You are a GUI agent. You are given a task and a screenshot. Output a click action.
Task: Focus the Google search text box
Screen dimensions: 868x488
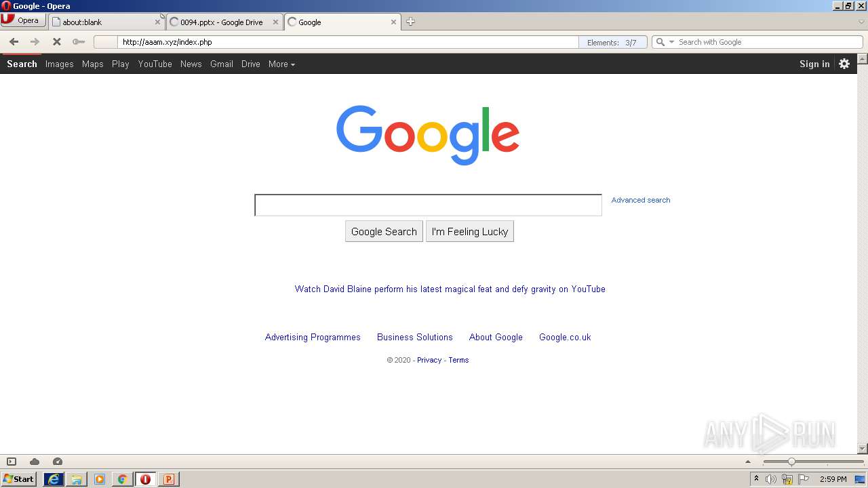(x=428, y=205)
